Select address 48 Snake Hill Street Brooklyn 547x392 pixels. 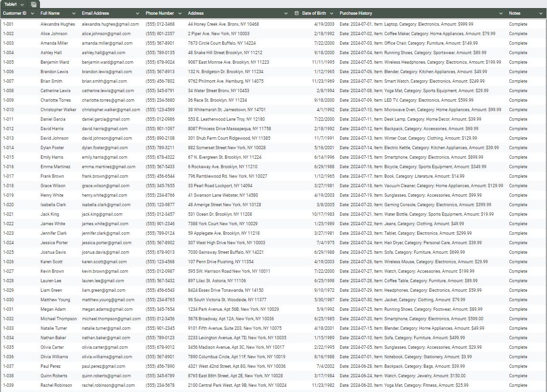[225, 53]
